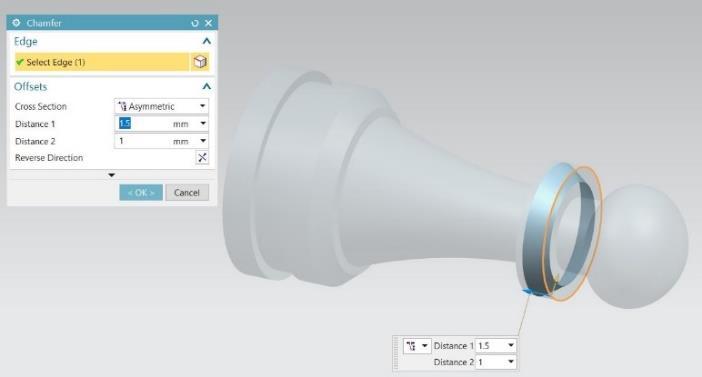Activate the Select Edge (1) field

pyautogui.click(x=102, y=62)
